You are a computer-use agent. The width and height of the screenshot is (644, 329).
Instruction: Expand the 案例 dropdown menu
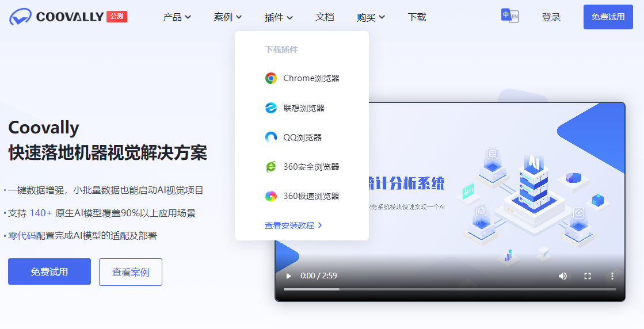click(228, 17)
